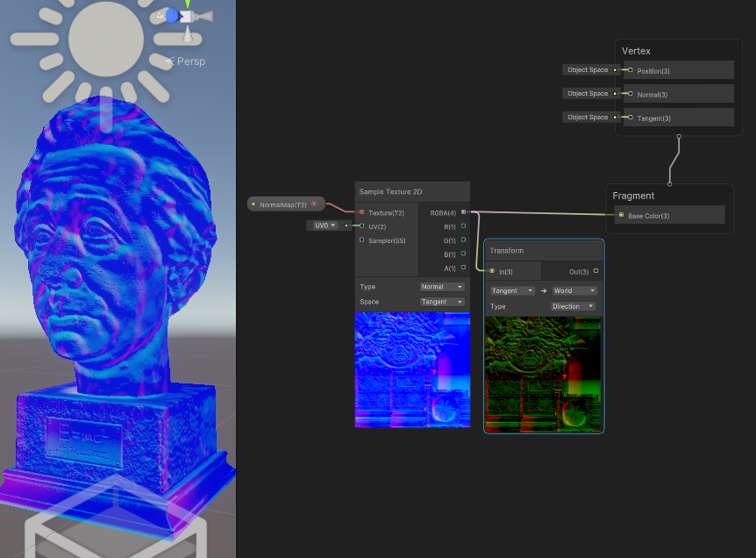Click the Normal(3) block label
Viewport: 756px width, 558px height.
tap(653, 95)
